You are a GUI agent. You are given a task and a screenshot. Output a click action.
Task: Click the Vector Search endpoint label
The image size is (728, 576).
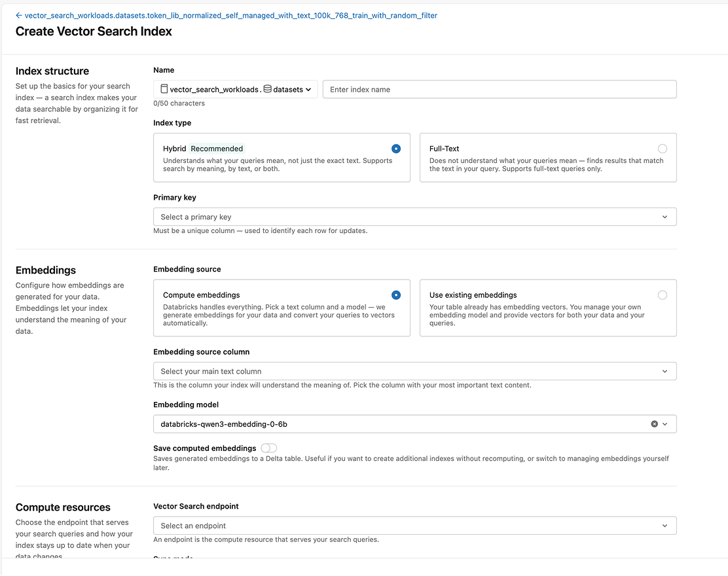[196, 506]
